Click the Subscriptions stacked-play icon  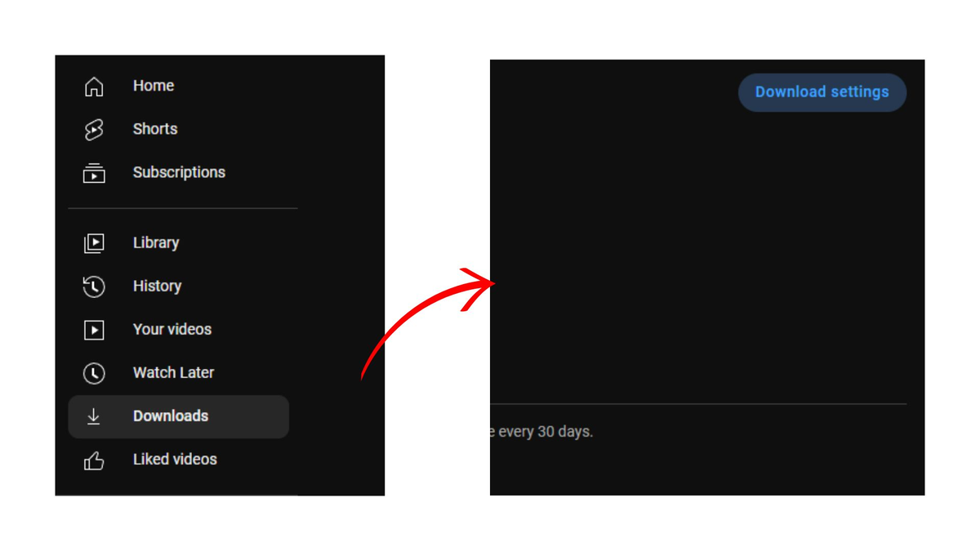[94, 172]
